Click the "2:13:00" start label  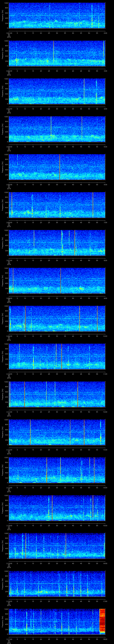pos(9,487)
